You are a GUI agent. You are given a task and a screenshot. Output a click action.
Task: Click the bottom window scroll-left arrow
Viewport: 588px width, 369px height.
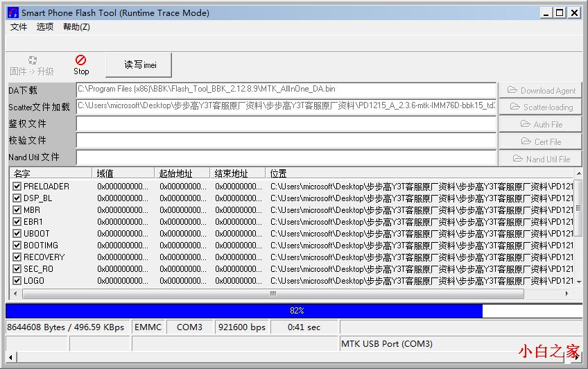tap(11, 357)
